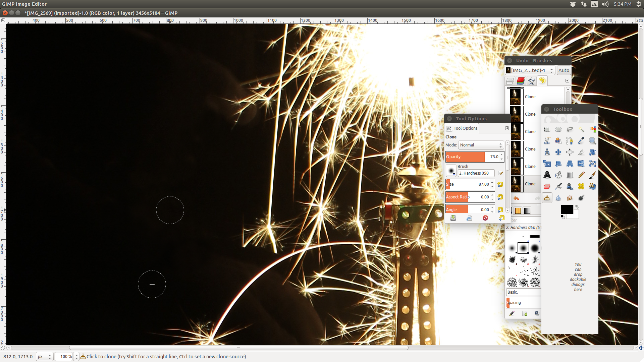
Task: Select the Scissors Select tool
Action: pos(547,141)
